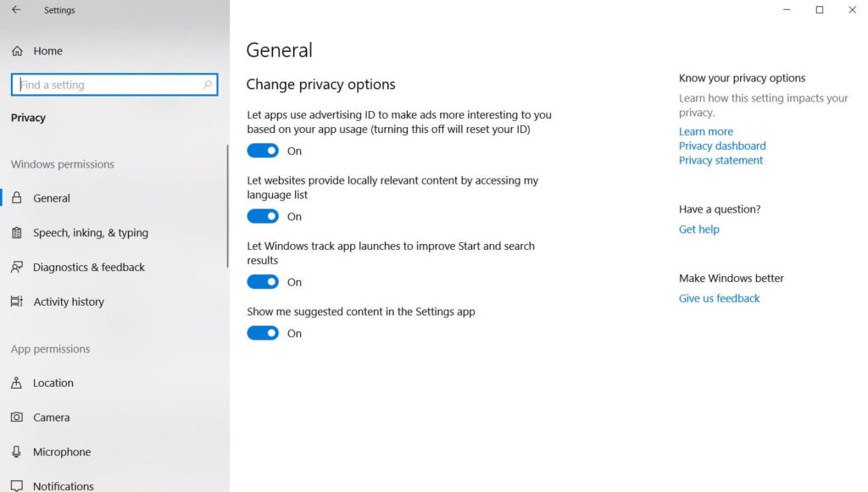Click the Diagnostics & feedback icon
The image size is (868, 492).
[18, 267]
